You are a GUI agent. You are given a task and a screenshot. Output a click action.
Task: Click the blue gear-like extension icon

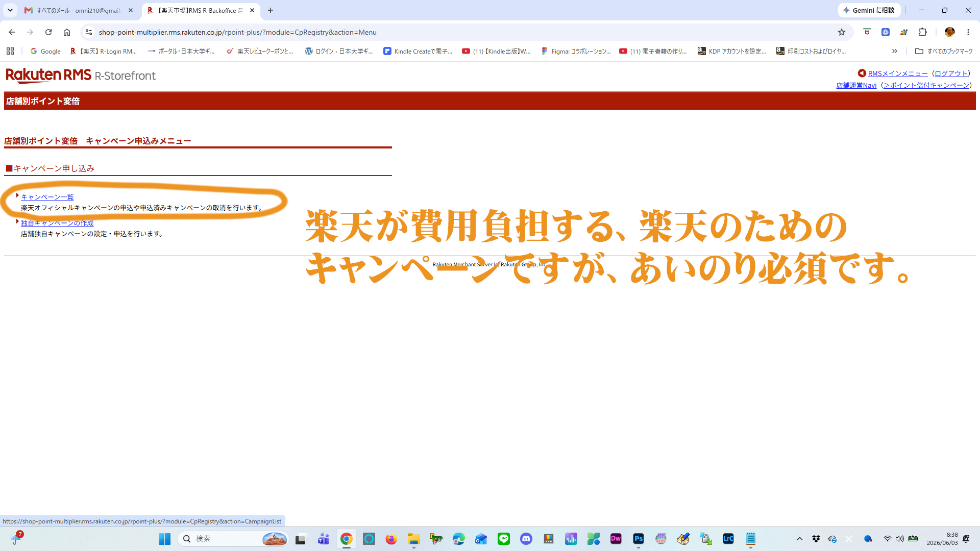(x=886, y=32)
